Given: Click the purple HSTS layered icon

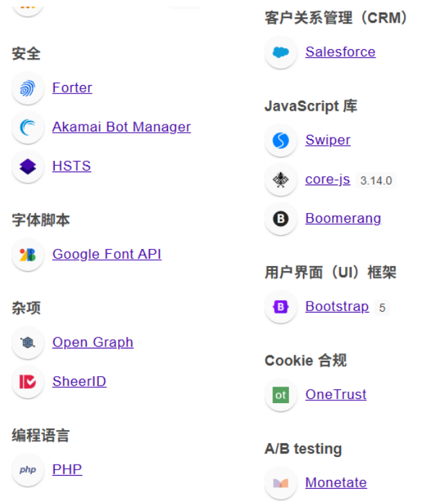Looking at the screenshot, I should 28,167.
